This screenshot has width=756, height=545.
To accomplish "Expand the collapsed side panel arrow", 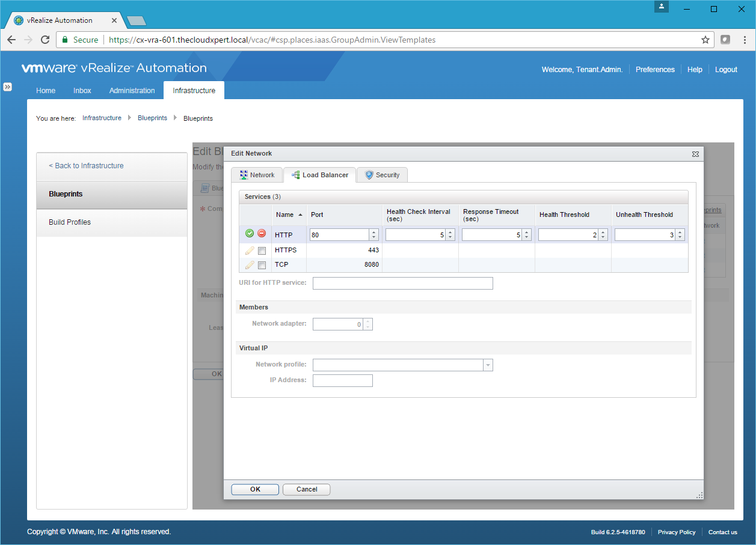I will 8,87.
